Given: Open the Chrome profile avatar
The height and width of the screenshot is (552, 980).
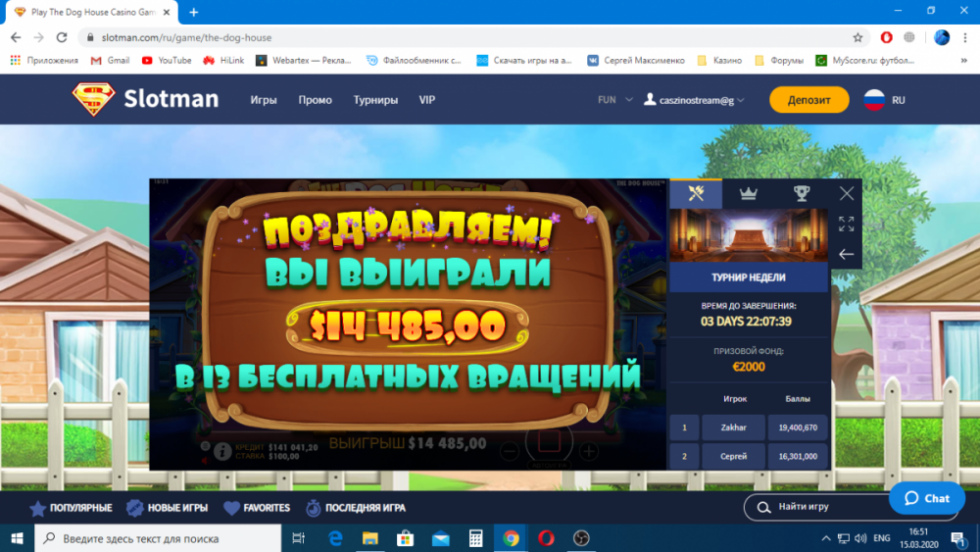Looking at the screenshot, I should click(x=941, y=37).
